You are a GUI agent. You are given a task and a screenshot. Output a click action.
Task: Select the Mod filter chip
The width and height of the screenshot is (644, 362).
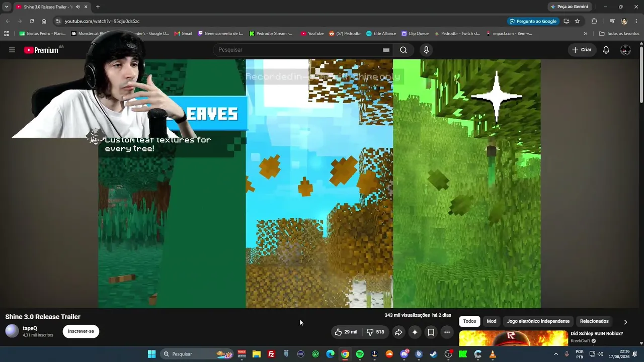click(492, 321)
